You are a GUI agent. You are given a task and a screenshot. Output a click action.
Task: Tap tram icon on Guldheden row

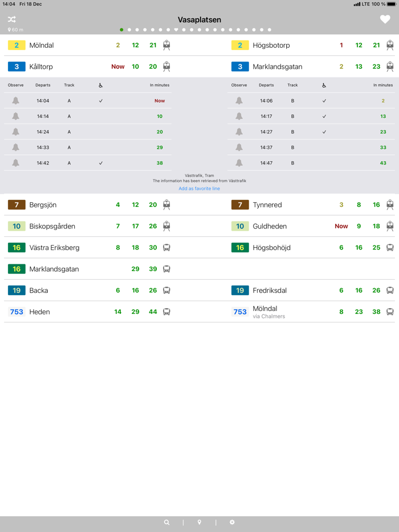(x=390, y=226)
